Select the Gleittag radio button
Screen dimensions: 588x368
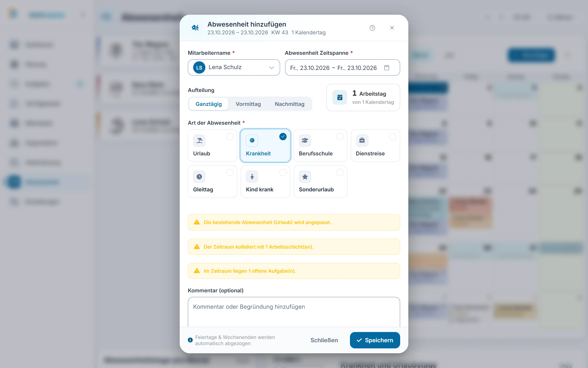[230, 173]
